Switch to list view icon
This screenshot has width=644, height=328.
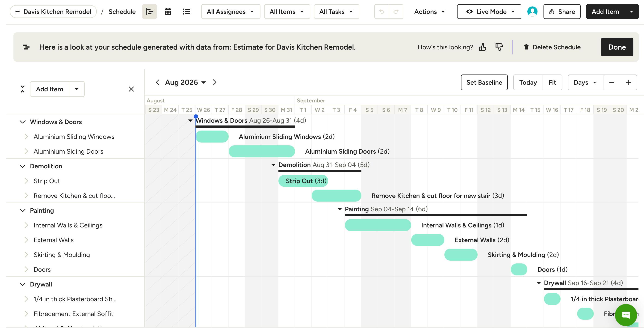coord(186,12)
